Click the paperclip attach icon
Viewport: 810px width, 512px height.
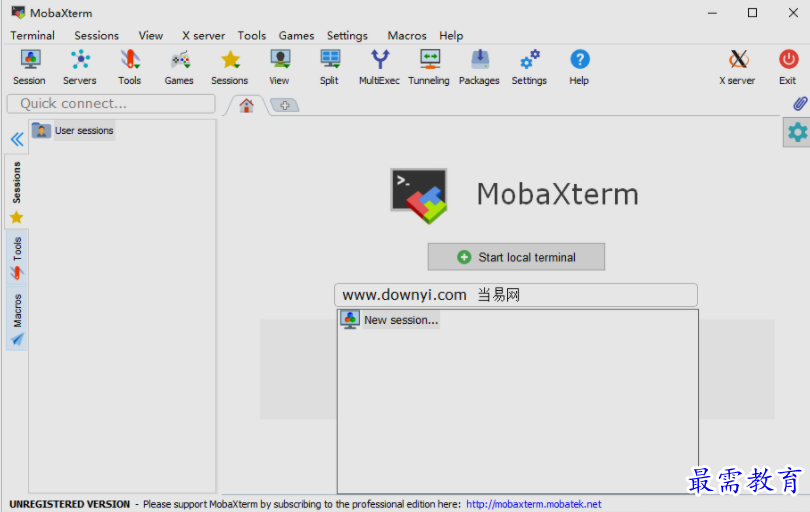(x=800, y=104)
